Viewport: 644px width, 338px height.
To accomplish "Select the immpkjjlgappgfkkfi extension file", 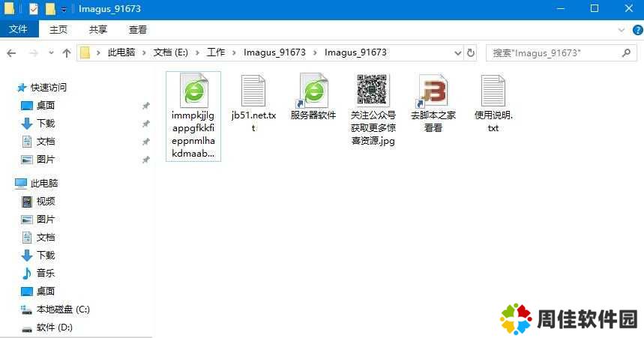I will click(193, 92).
